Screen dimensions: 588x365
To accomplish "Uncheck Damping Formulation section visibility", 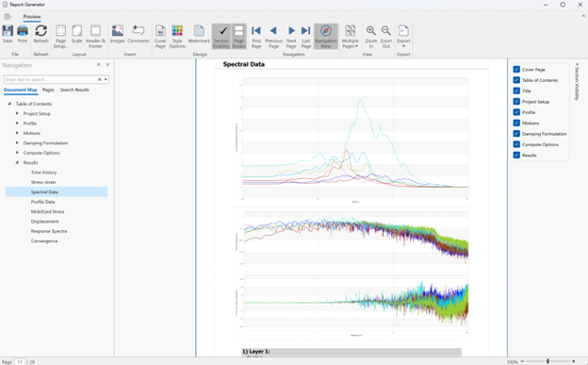I will 516,134.
